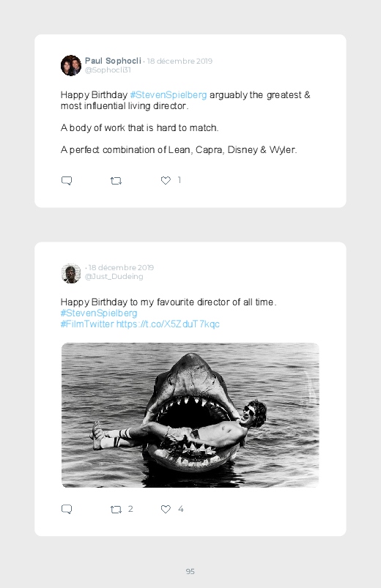Click first tweet's 18 décembre 2019 date

pyautogui.click(x=180, y=61)
